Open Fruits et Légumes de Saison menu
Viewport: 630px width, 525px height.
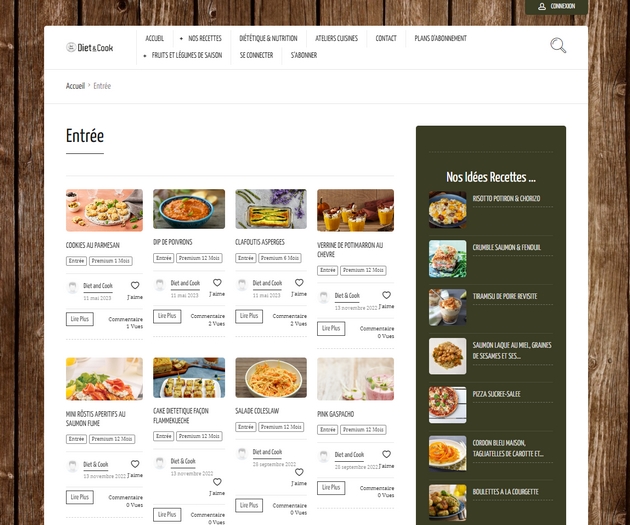point(187,55)
